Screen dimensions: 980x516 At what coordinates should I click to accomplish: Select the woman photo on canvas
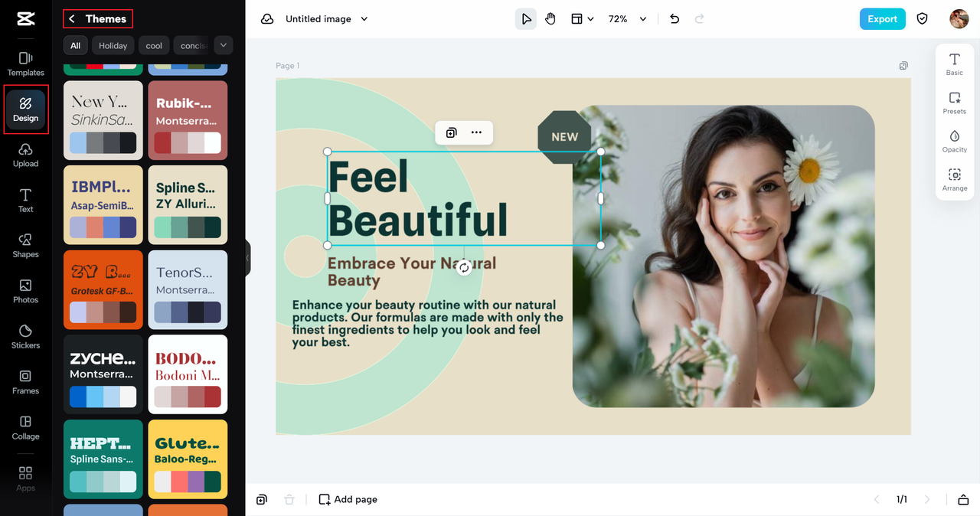coord(724,256)
